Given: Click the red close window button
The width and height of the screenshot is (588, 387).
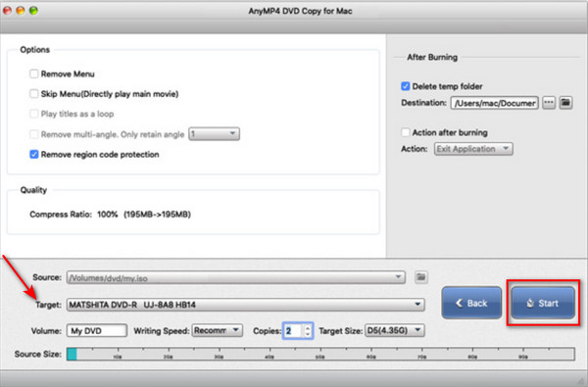Looking at the screenshot, I should (7, 11).
